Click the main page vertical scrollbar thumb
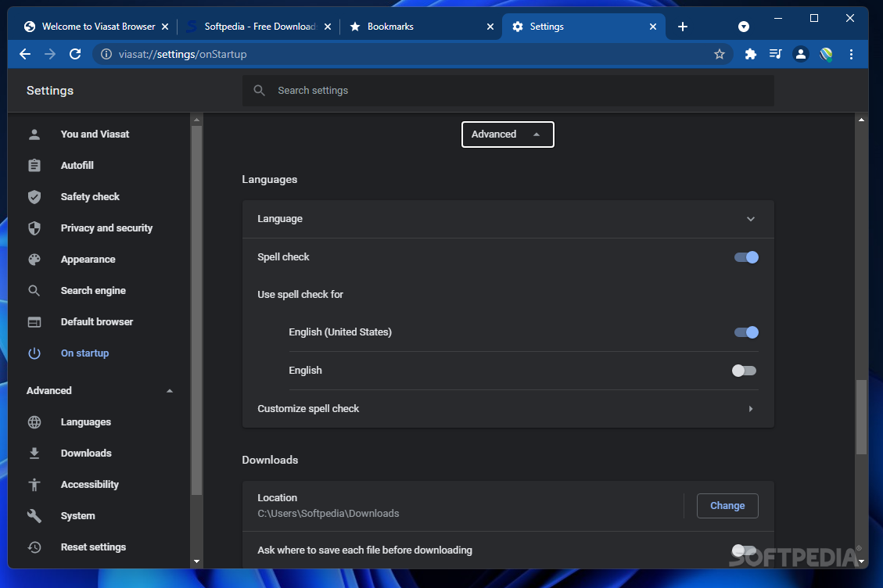Image resolution: width=883 pixels, height=588 pixels. pos(861,417)
